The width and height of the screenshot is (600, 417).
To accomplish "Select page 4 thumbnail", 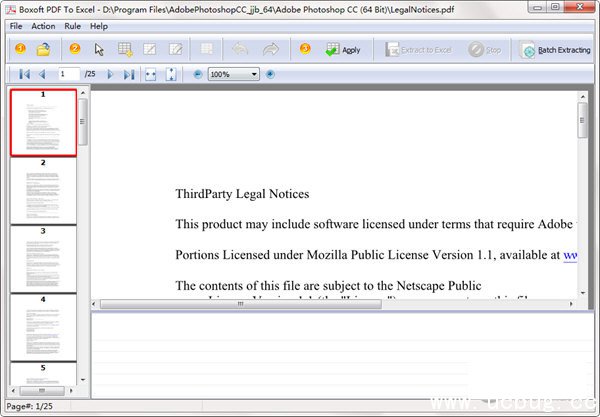I will point(43,328).
